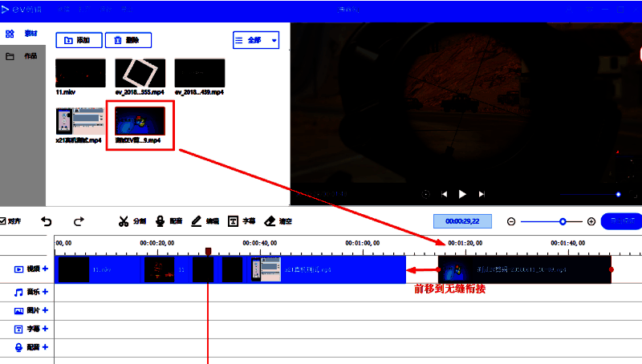642x364 pixels.
Task: Open the 全部 filter dropdown
Action: click(255, 40)
